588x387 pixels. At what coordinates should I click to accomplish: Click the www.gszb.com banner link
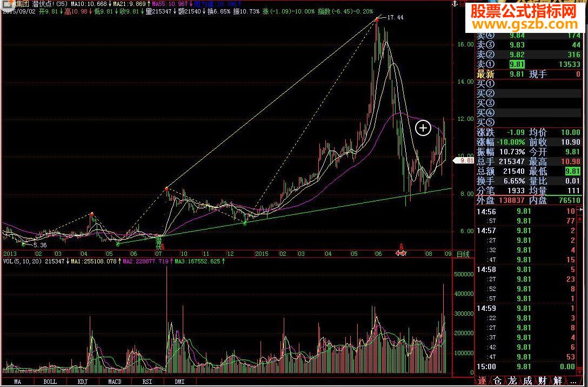tap(525, 24)
